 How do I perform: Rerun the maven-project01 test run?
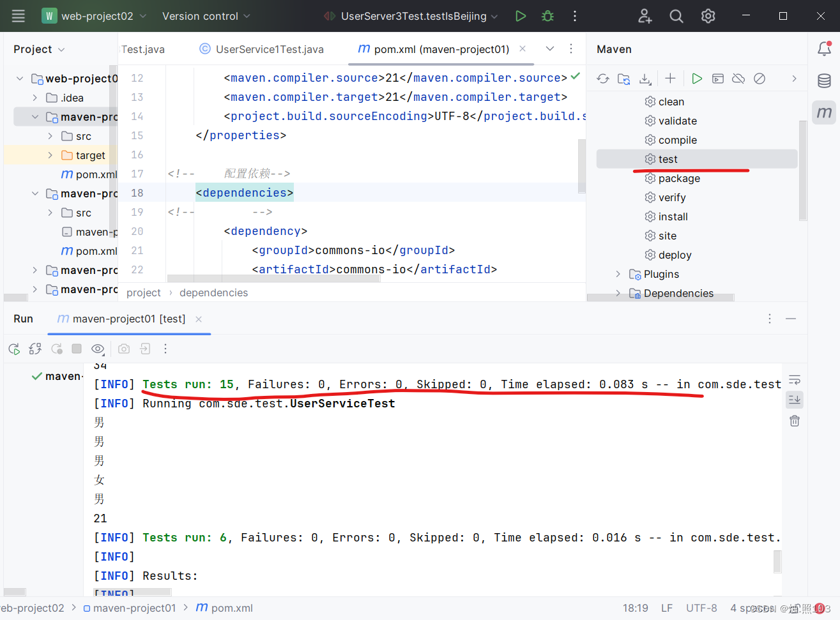[14, 349]
